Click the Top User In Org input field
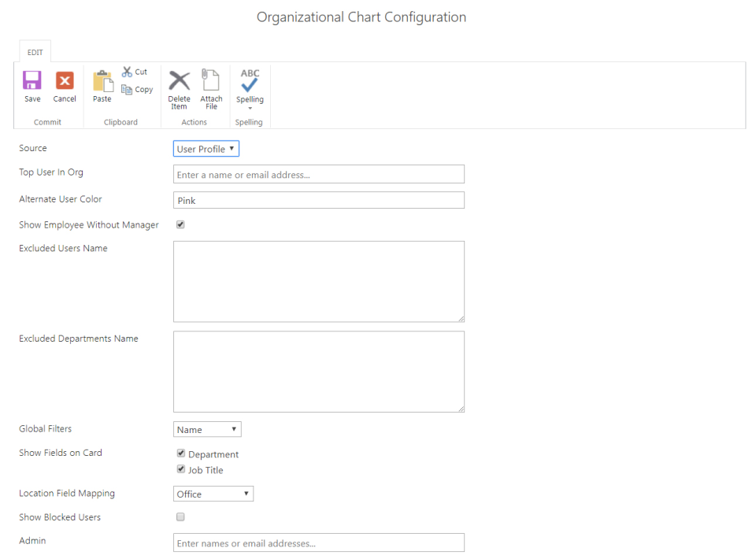Image resolution: width=756 pixels, height=559 pixels. click(318, 174)
